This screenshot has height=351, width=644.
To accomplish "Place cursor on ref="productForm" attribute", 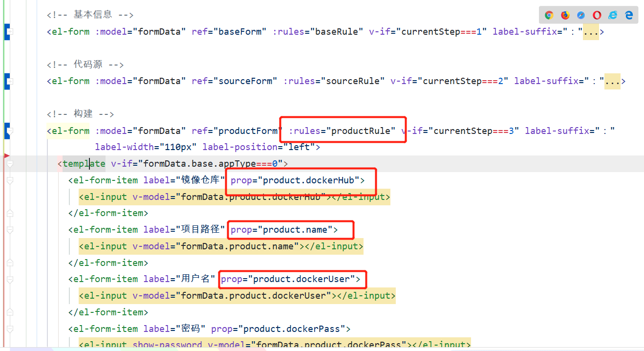I will click(x=237, y=131).
